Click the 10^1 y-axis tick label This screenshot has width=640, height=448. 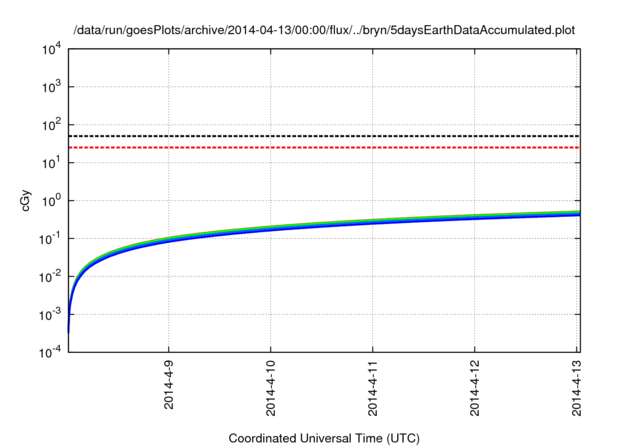pyautogui.click(x=52, y=163)
